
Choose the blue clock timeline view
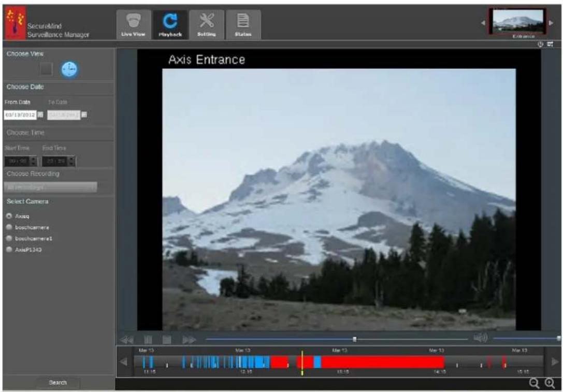(69, 69)
